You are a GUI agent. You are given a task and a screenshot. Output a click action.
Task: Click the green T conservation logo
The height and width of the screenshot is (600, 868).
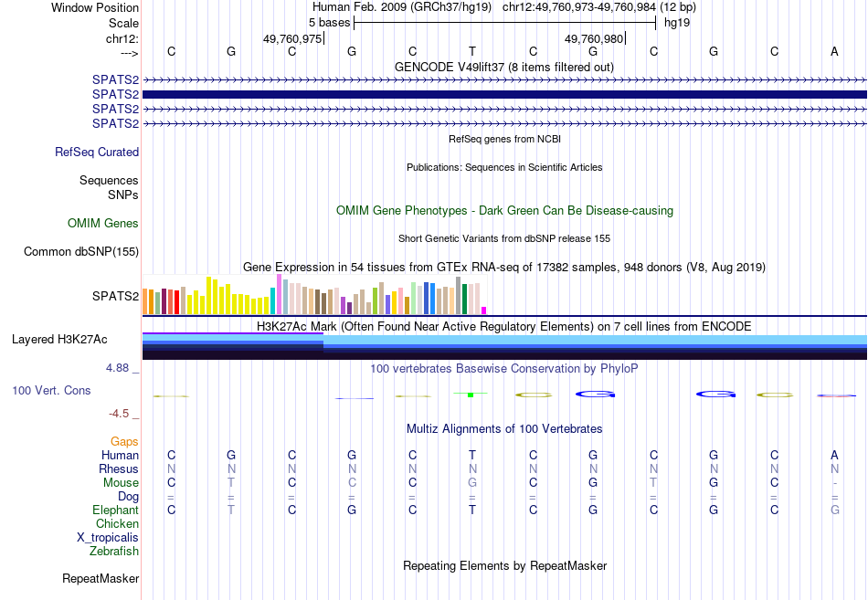click(x=471, y=395)
